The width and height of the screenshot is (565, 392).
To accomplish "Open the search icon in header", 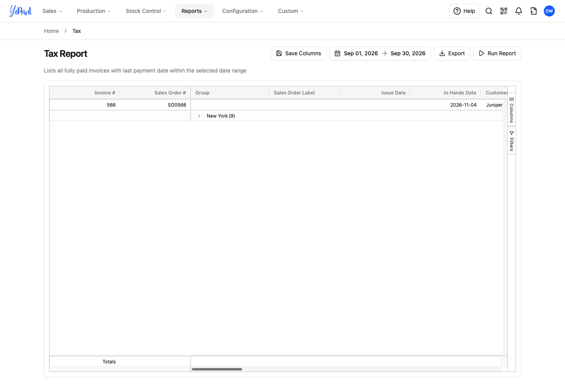I will tap(489, 11).
